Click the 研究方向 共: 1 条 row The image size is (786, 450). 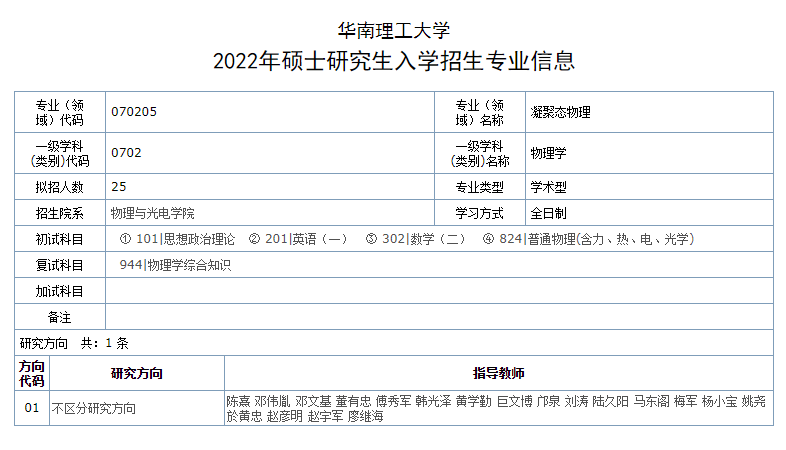pyautogui.click(x=394, y=343)
